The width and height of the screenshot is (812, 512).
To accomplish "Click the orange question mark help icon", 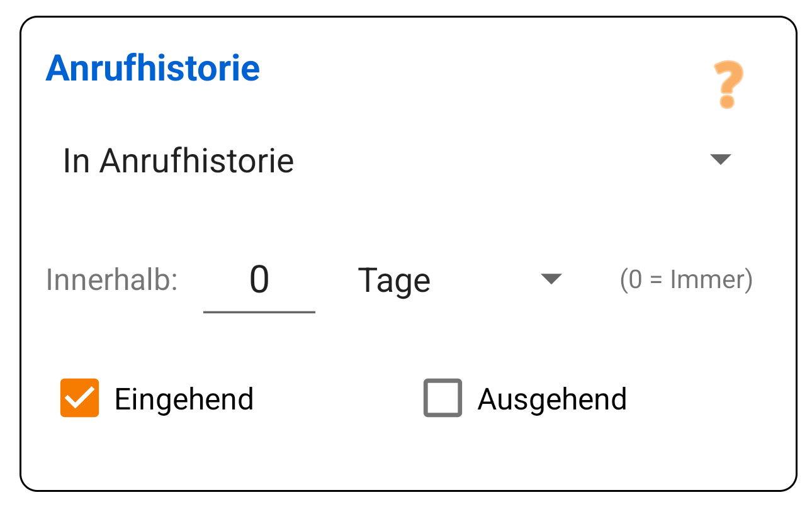I will tap(727, 84).
